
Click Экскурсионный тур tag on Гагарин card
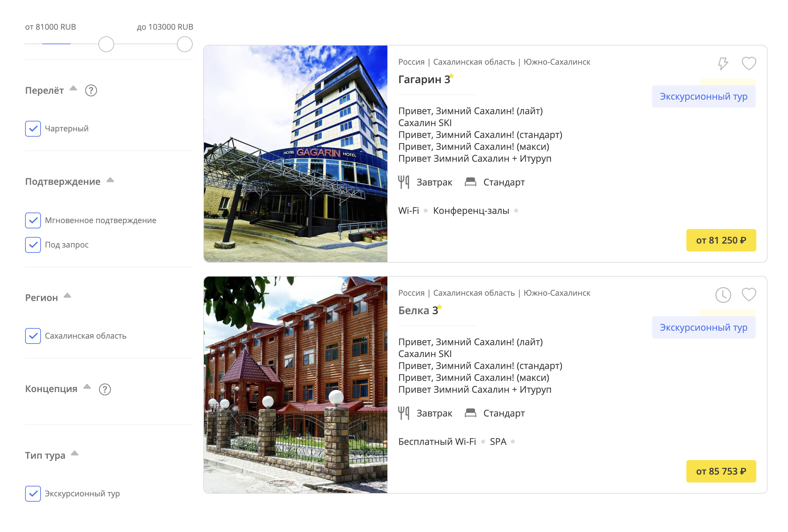click(x=704, y=97)
